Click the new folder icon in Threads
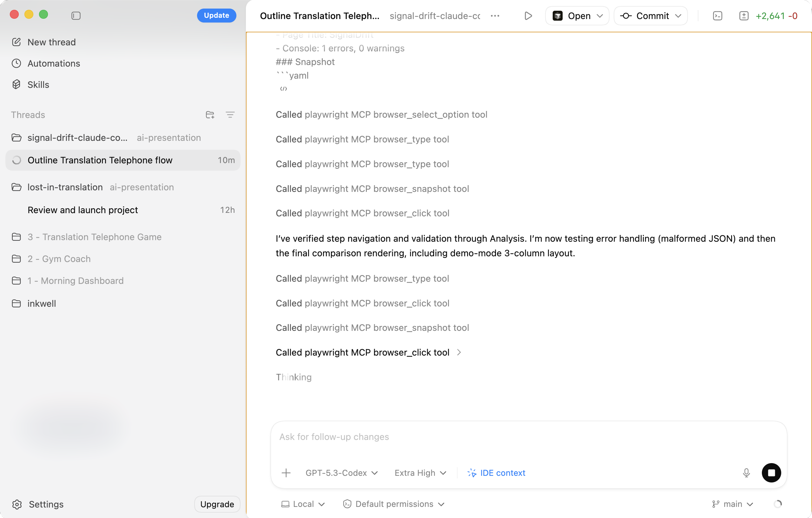The width and height of the screenshot is (812, 518). (x=210, y=115)
